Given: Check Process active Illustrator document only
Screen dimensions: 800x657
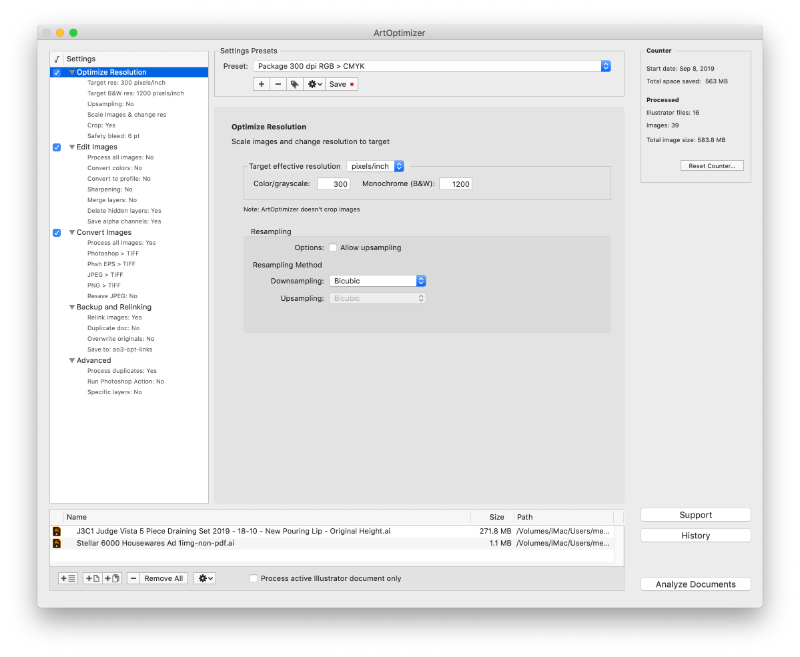Looking at the screenshot, I should click(254, 578).
